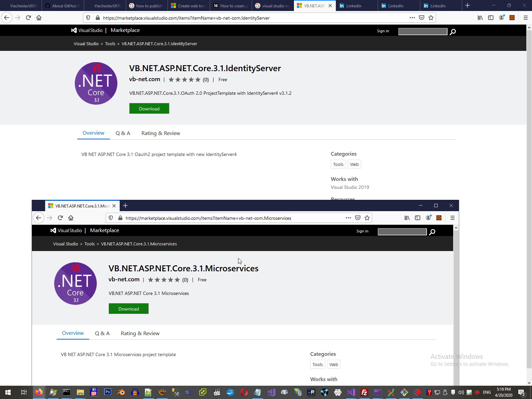Click search icon on the IdentityServer Marketplace header
This screenshot has width=532, height=399.
click(x=453, y=32)
